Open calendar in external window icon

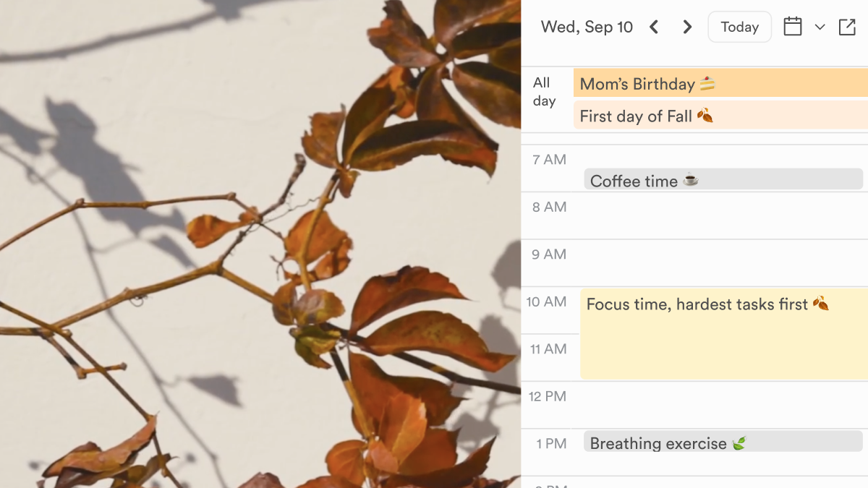(847, 27)
